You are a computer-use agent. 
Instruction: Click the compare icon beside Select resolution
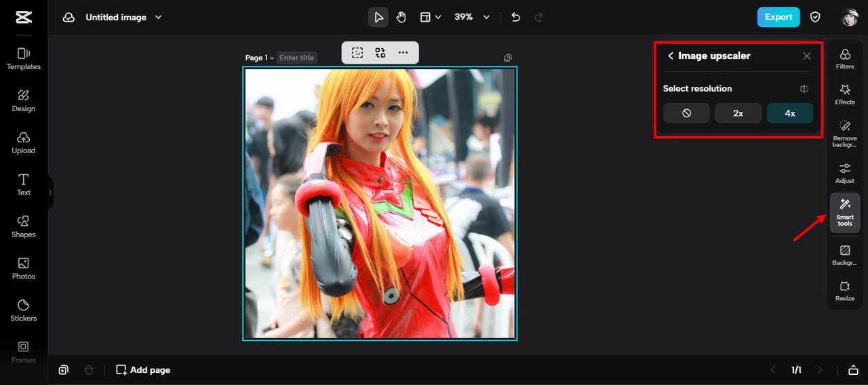[804, 89]
